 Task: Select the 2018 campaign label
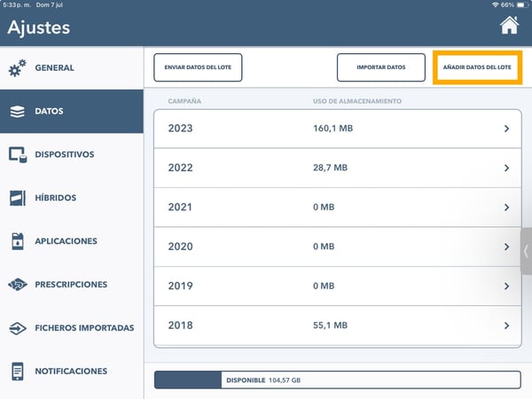click(x=180, y=325)
